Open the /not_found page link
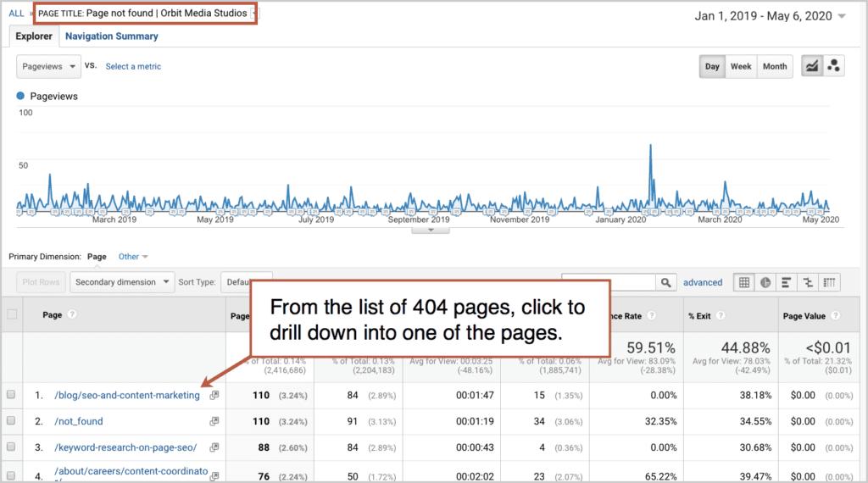 78,421
